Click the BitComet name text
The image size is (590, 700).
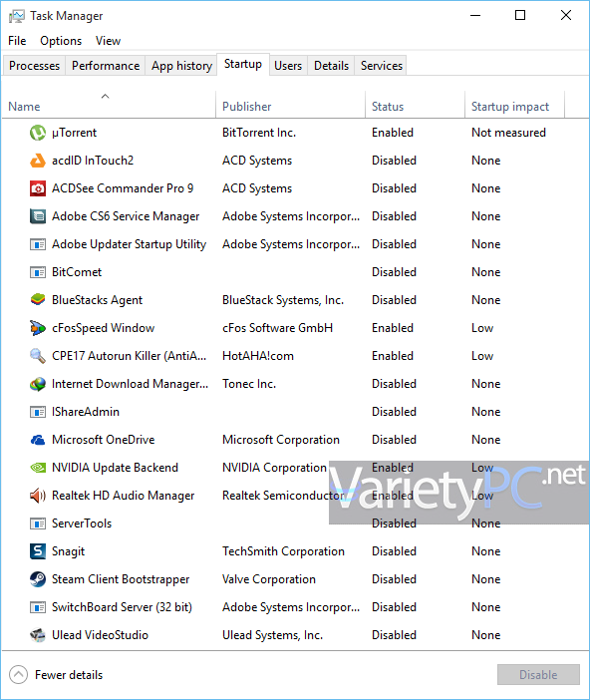point(77,272)
